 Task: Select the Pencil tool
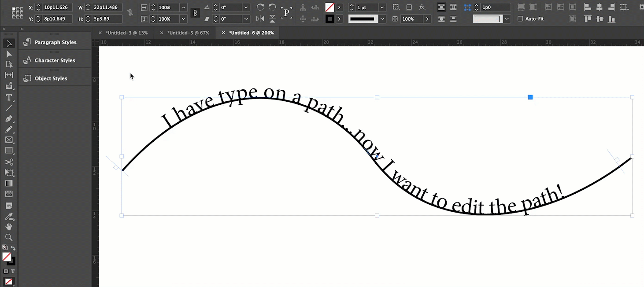click(9, 129)
